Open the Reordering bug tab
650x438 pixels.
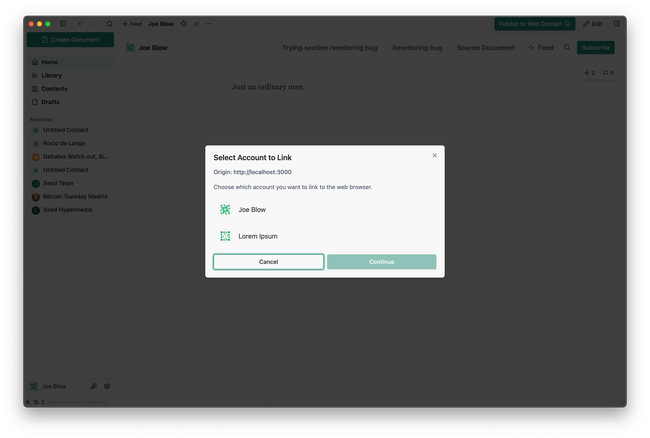[x=417, y=47]
